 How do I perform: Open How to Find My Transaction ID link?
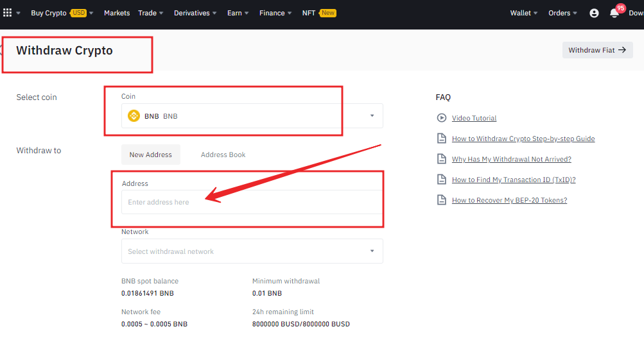tap(514, 180)
